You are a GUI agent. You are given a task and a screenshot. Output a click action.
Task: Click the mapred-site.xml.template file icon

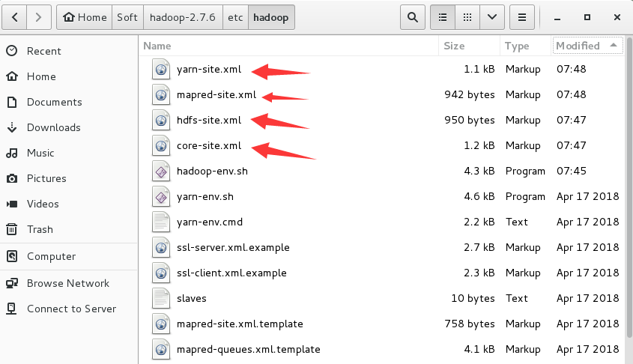(160, 324)
